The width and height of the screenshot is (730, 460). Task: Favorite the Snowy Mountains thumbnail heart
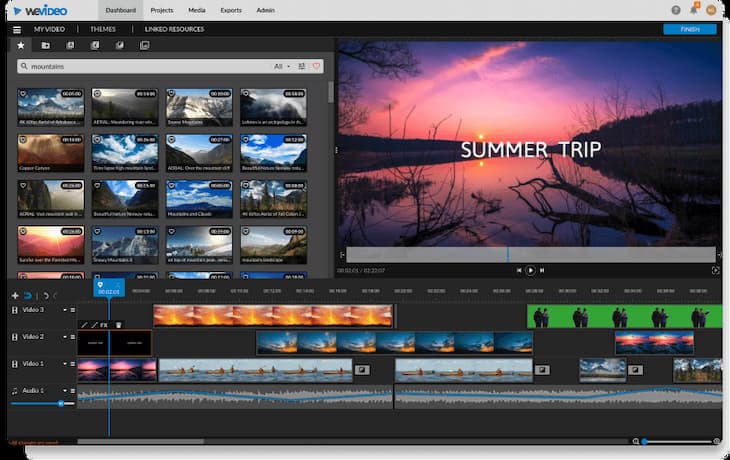(x=171, y=94)
